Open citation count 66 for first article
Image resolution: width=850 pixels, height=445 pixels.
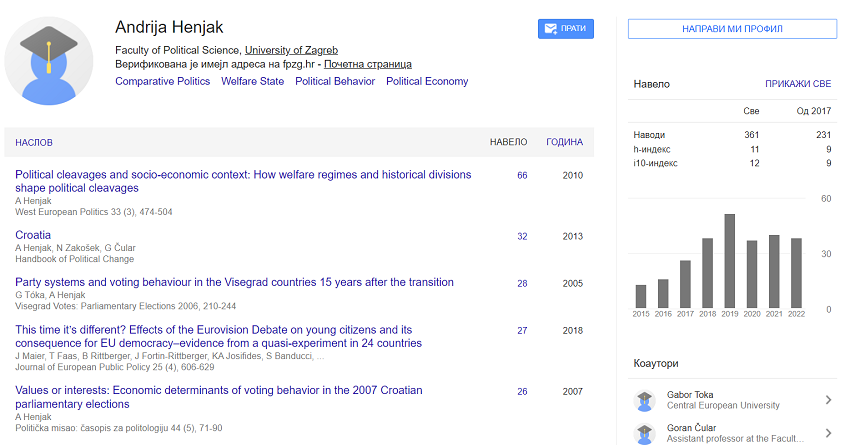click(522, 176)
